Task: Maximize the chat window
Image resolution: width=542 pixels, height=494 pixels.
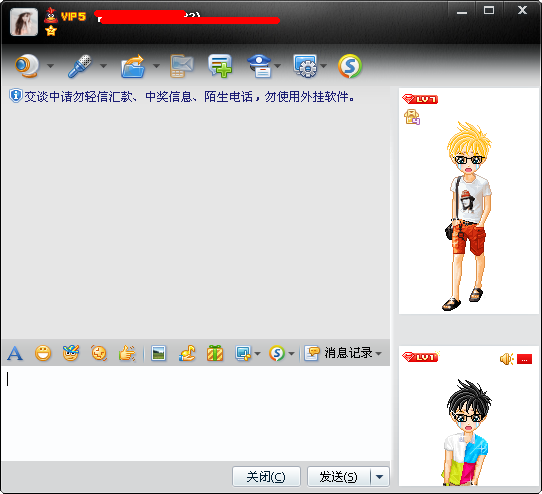Action: click(489, 10)
